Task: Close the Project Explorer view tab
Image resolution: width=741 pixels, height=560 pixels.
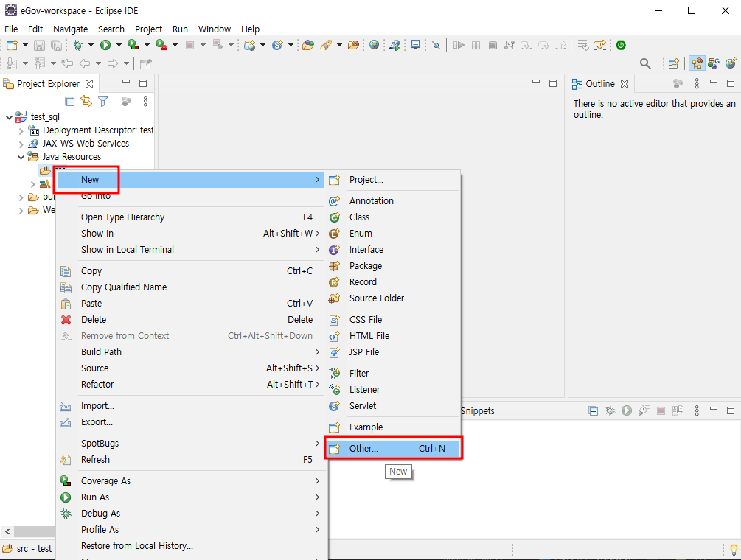Action: (88, 83)
